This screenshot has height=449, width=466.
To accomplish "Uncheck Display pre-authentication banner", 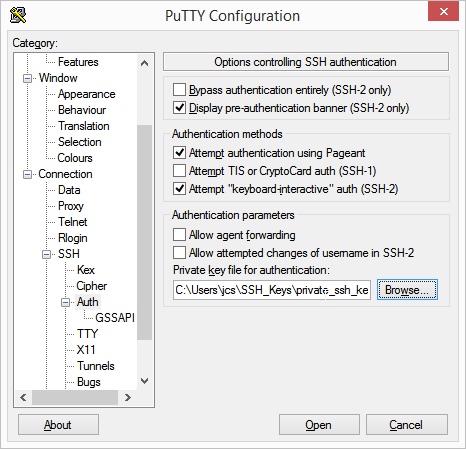I will coord(179,108).
